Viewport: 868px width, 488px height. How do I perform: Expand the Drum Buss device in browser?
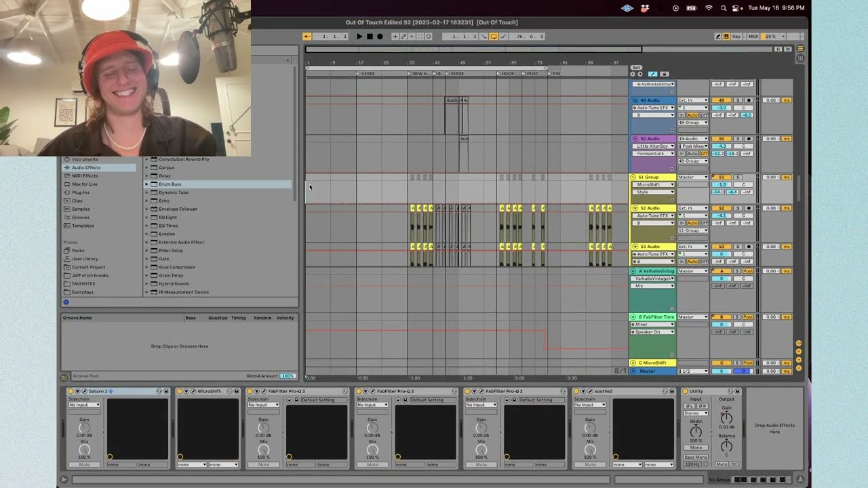[146, 184]
